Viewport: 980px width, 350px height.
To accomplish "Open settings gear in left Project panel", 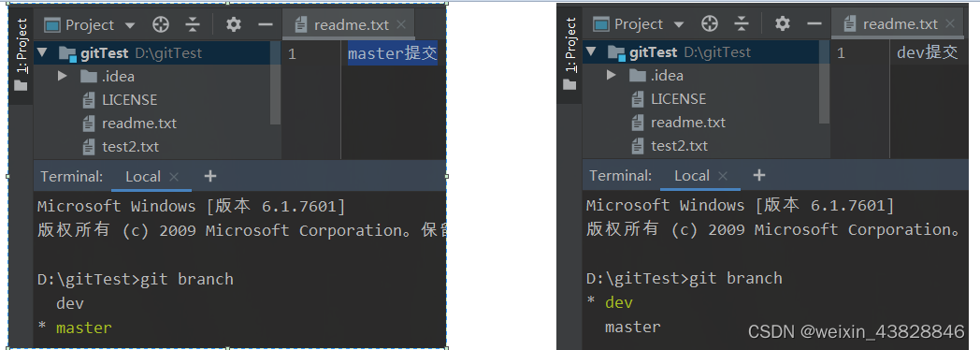I will point(233,25).
